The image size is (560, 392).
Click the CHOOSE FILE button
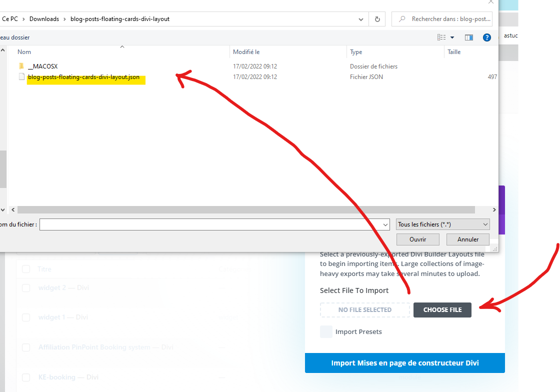coord(442,309)
